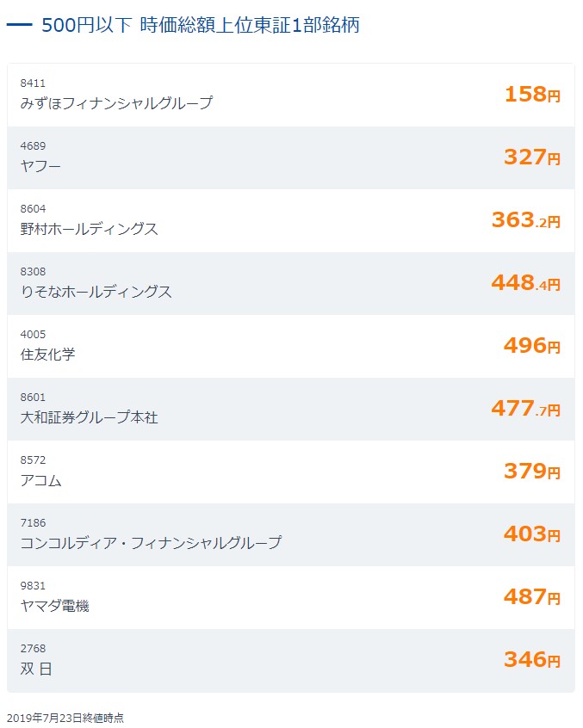Select the 363.2円 price of 野村
Screen dimensions: 583x728
click(525, 220)
